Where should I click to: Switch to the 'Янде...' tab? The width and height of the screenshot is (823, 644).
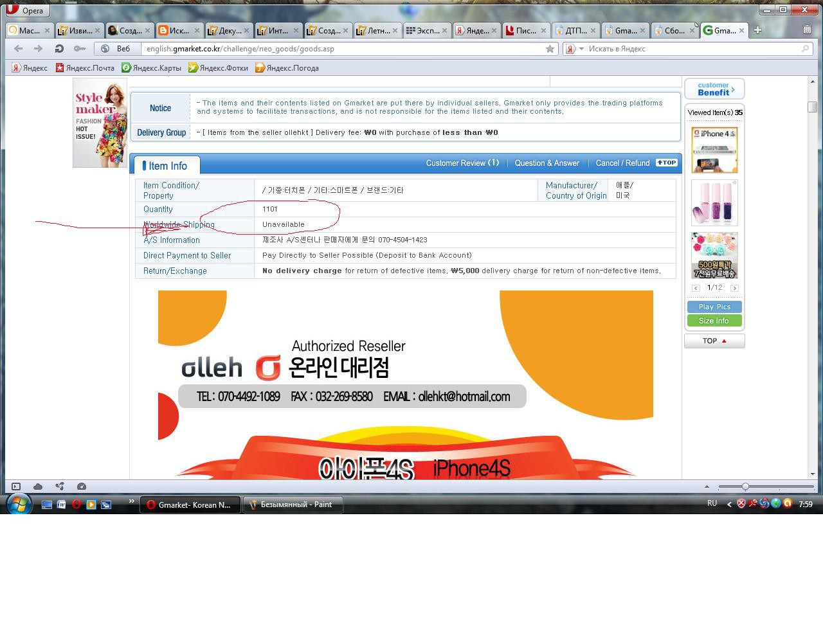click(477, 30)
